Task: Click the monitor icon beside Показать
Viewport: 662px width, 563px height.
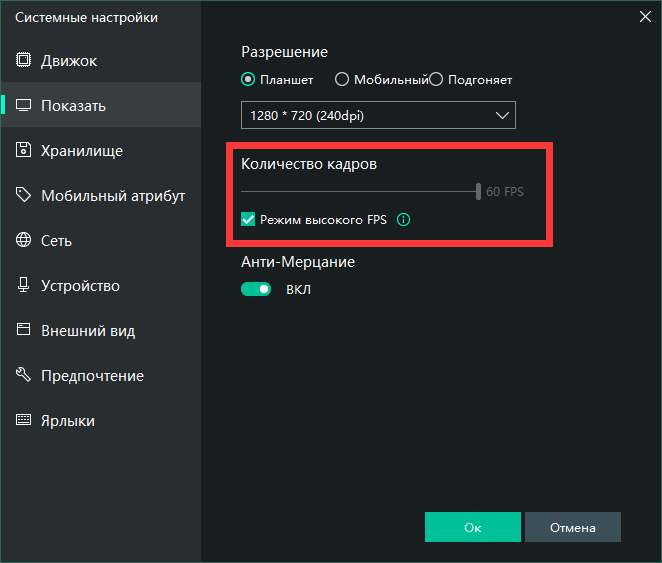Action: pyautogui.click(x=23, y=106)
